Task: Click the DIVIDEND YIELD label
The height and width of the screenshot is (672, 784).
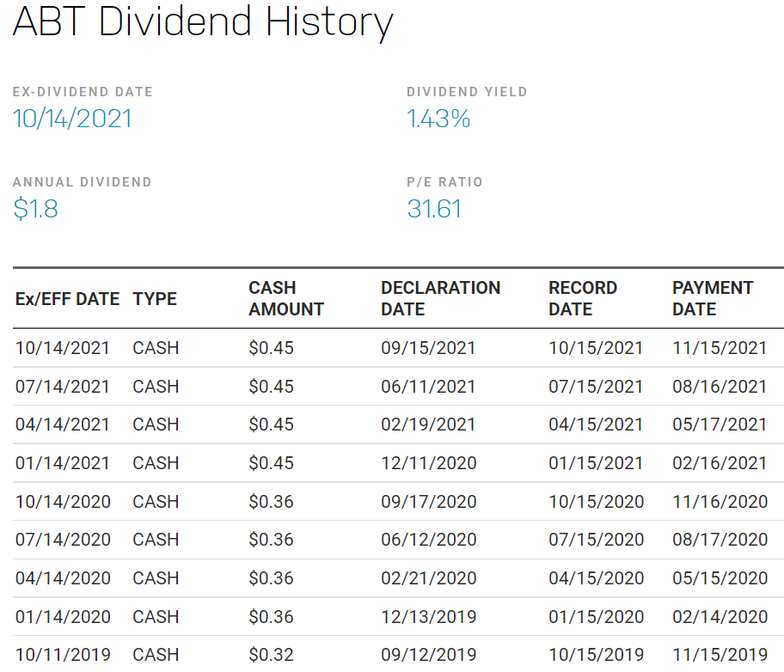Action: (467, 92)
